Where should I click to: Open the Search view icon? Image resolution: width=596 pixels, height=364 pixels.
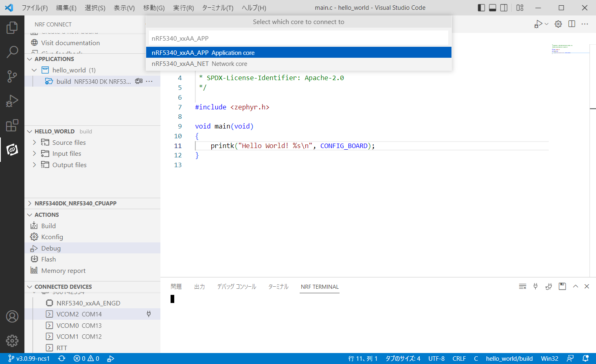[x=12, y=52]
